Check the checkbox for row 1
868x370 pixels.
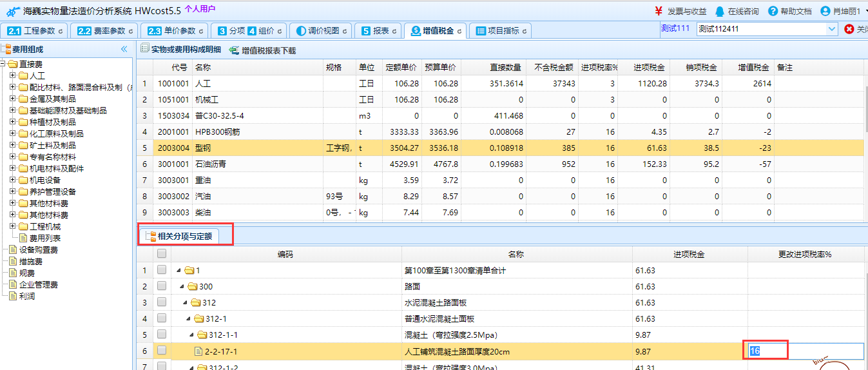(162, 270)
